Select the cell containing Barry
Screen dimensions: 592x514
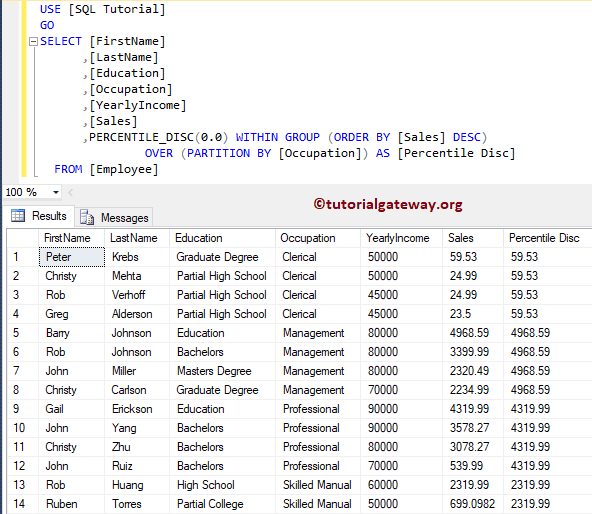[72, 333]
